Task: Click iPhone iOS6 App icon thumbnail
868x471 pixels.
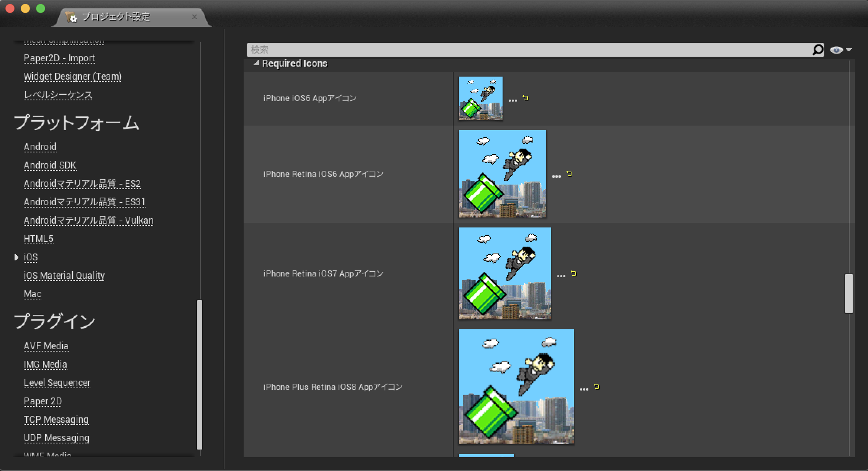Action: (x=481, y=98)
